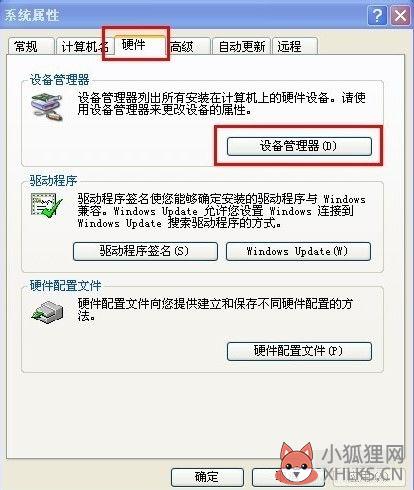Click the question mark help button
This screenshot has width=414, height=490.
[x=377, y=15]
